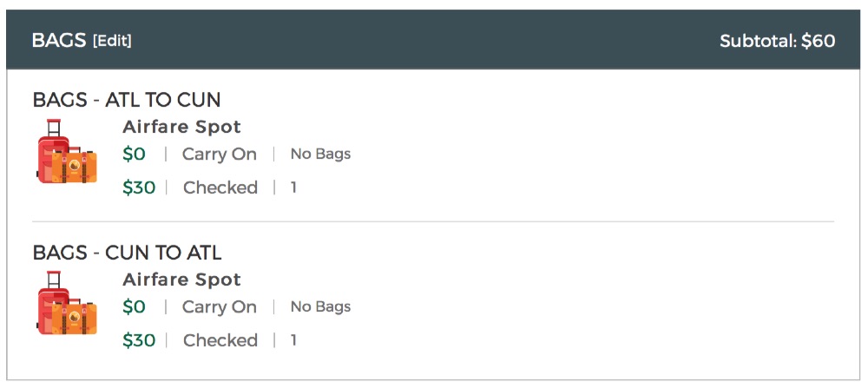Screen dimensions: 868x388
Task: Click the Edit link beside BAGS
Action: coord(112,41)
